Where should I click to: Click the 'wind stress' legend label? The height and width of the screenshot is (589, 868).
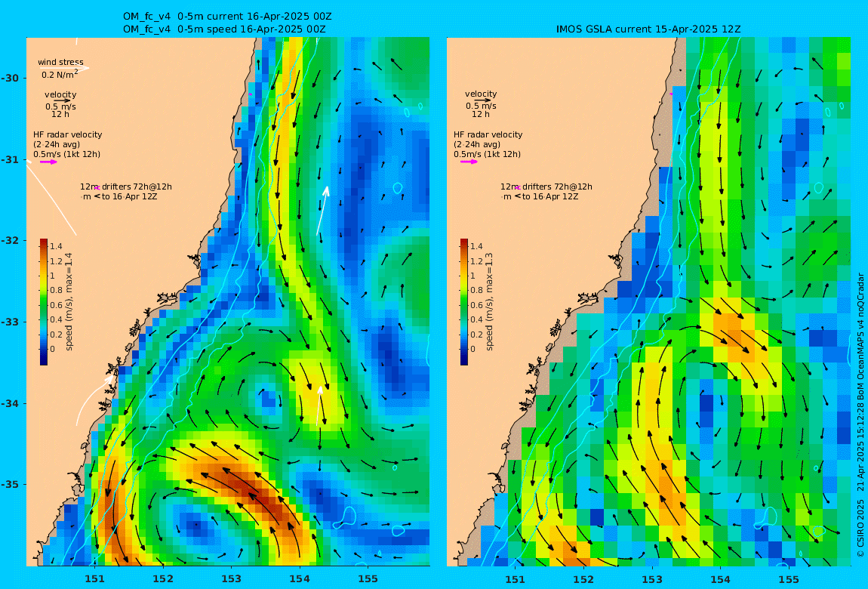tap(60, 62)
